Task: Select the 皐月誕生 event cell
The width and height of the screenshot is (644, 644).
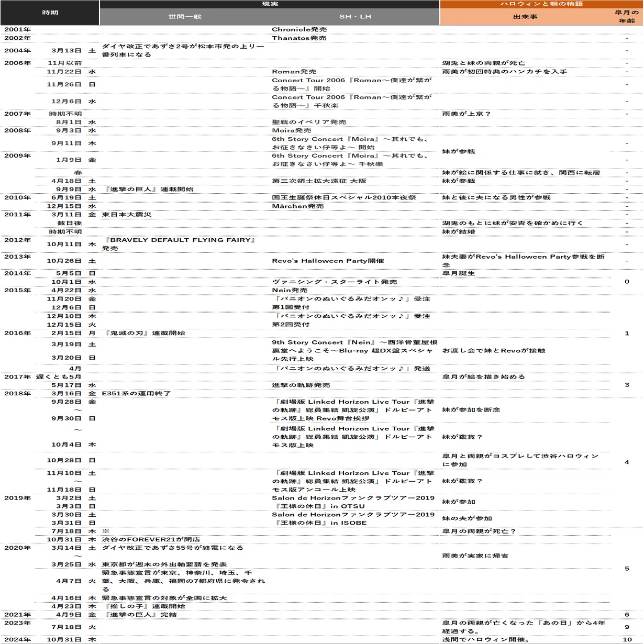Action: click(x=459, y=273)
